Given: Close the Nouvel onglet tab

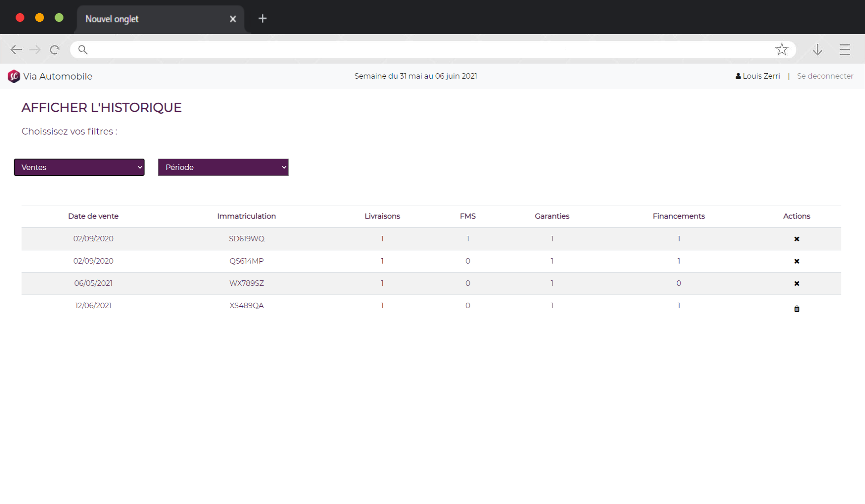Looking at the screenshot, I should pos(233,19).
